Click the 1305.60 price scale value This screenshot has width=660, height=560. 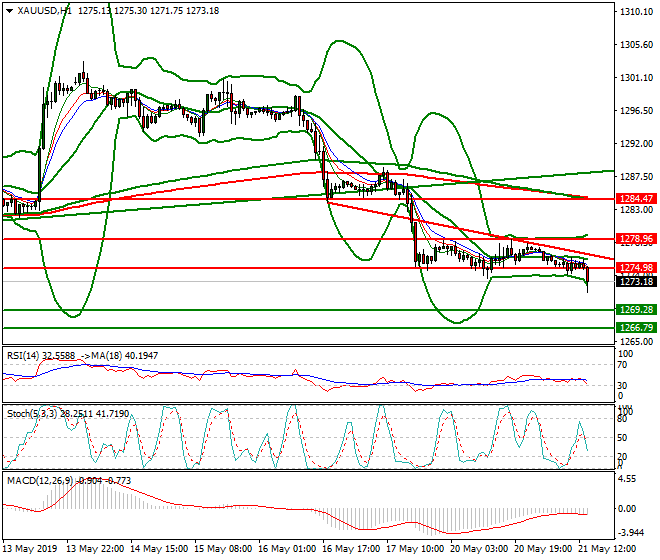click(x=637, y=45)
